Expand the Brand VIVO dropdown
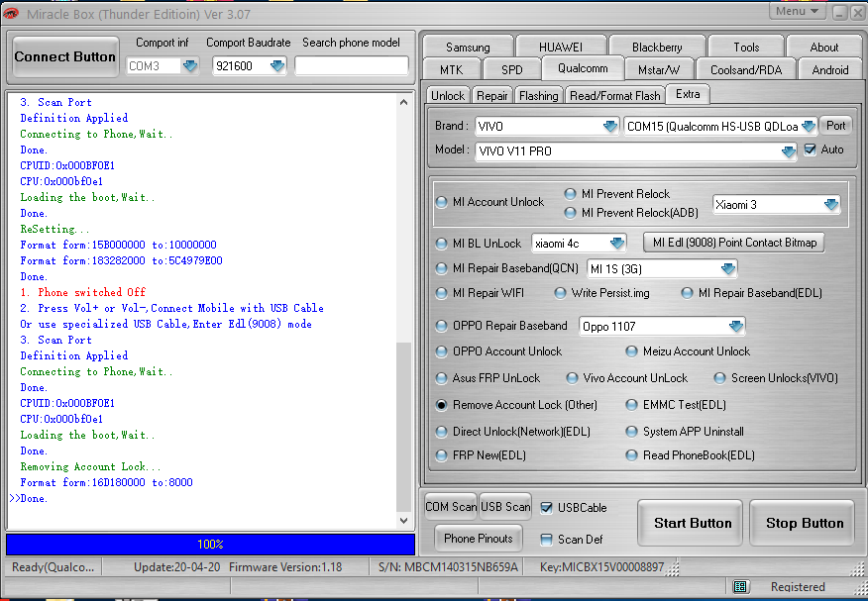The image size is (868, 601). (610, 126)
